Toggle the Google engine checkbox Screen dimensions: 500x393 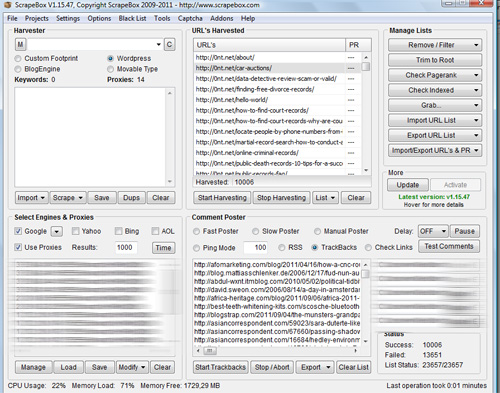pyautogui.click(x=18, y=231)
